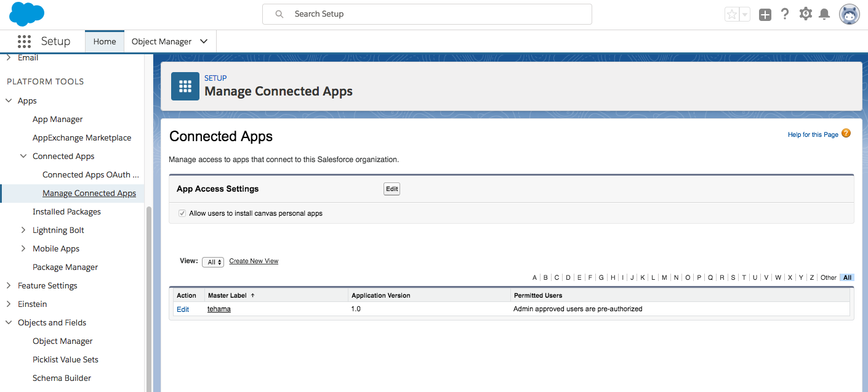
Task: Filter list by letter T
Action: click(x=744, y=278)
